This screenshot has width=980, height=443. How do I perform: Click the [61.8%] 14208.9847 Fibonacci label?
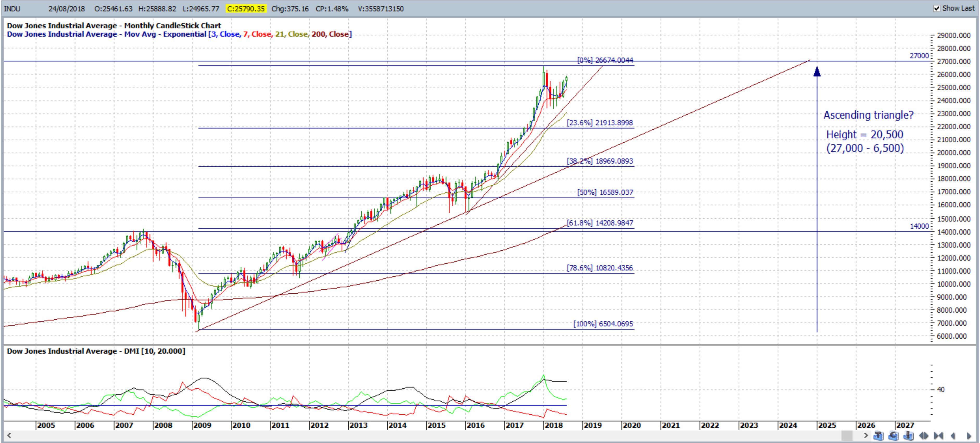click(x=600, y=223)
